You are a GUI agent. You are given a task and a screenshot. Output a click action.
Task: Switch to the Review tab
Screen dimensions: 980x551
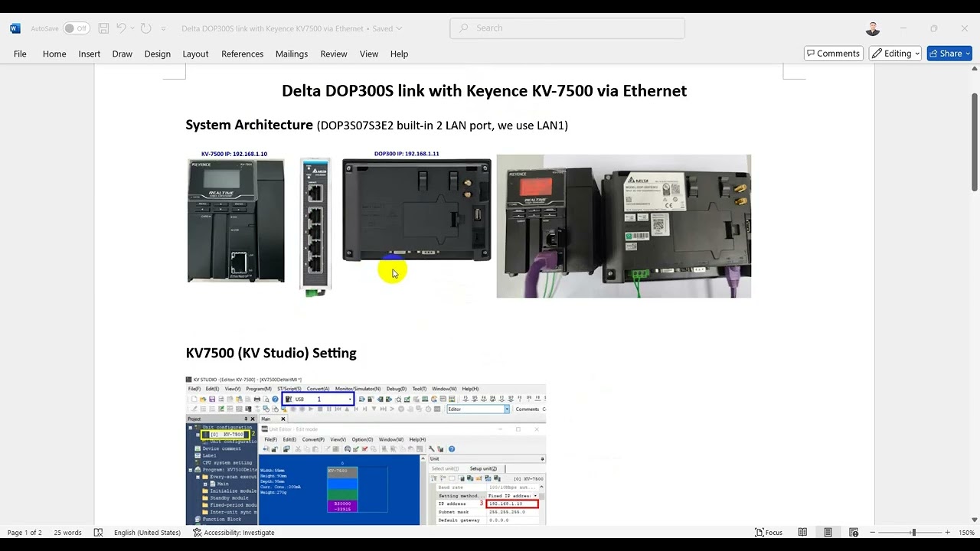[333, 54]
